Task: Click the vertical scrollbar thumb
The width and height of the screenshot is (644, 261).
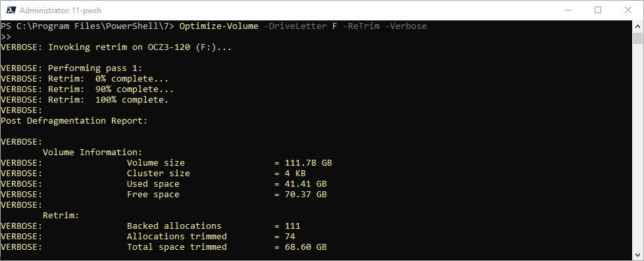Action: [x=638, y=39]
